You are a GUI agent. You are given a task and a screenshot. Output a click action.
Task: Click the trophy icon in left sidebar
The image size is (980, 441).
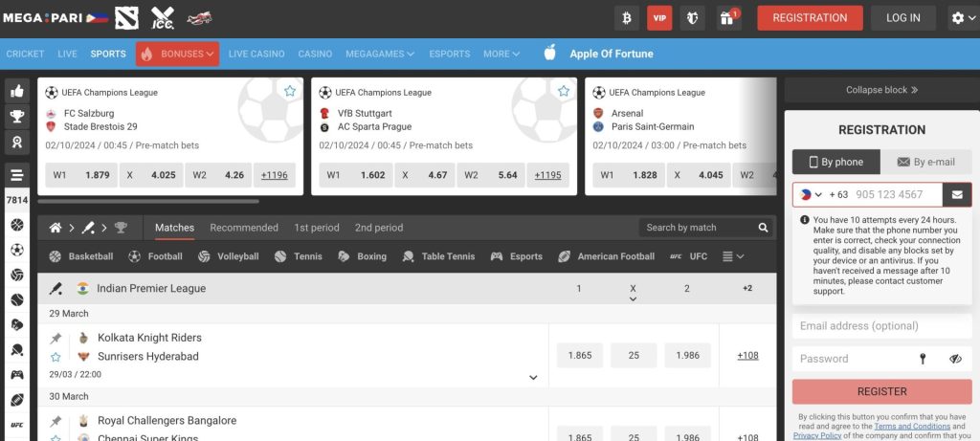click(x=17, y=117)
